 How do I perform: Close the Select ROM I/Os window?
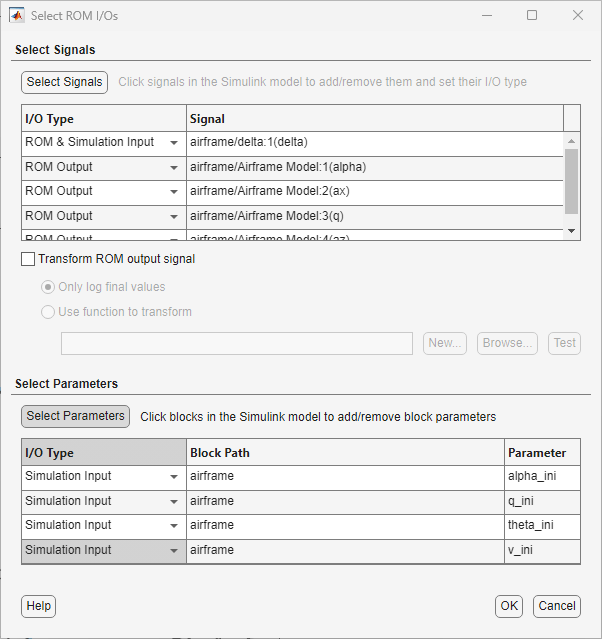tap(578, 15)
